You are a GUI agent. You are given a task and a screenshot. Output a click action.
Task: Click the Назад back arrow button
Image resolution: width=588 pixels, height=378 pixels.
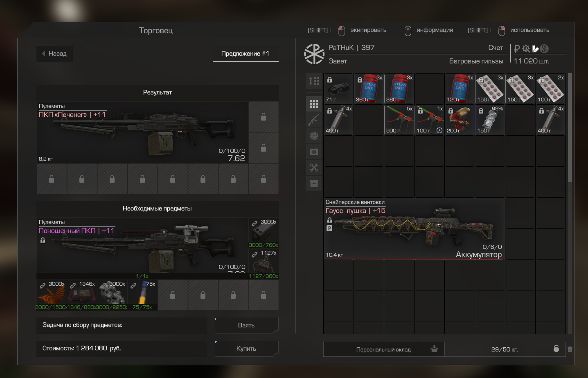coord(54,54)
